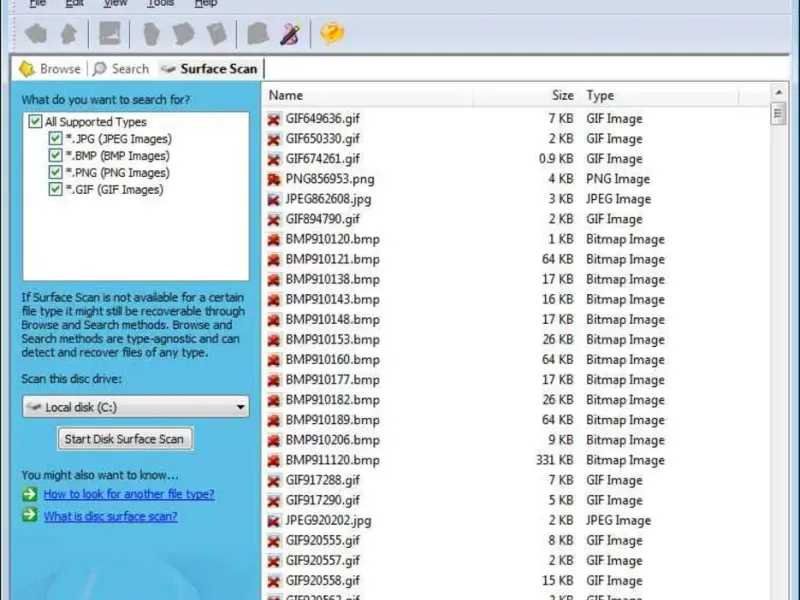Open the View menu

[115, 3]
